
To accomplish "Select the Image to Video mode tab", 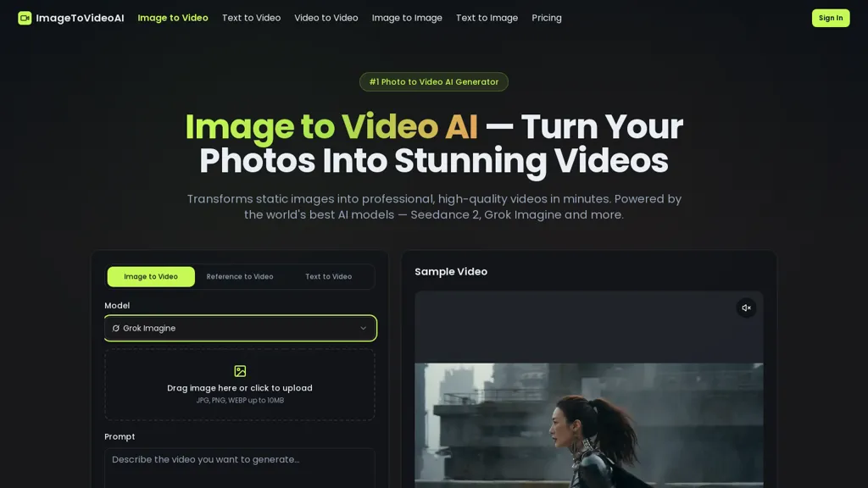I will (151, 277).
